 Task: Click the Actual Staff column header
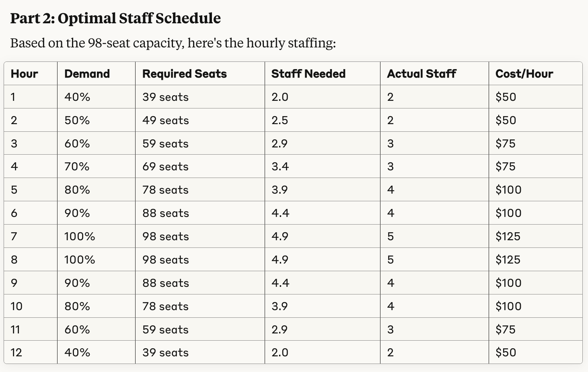tap(421, 74)
